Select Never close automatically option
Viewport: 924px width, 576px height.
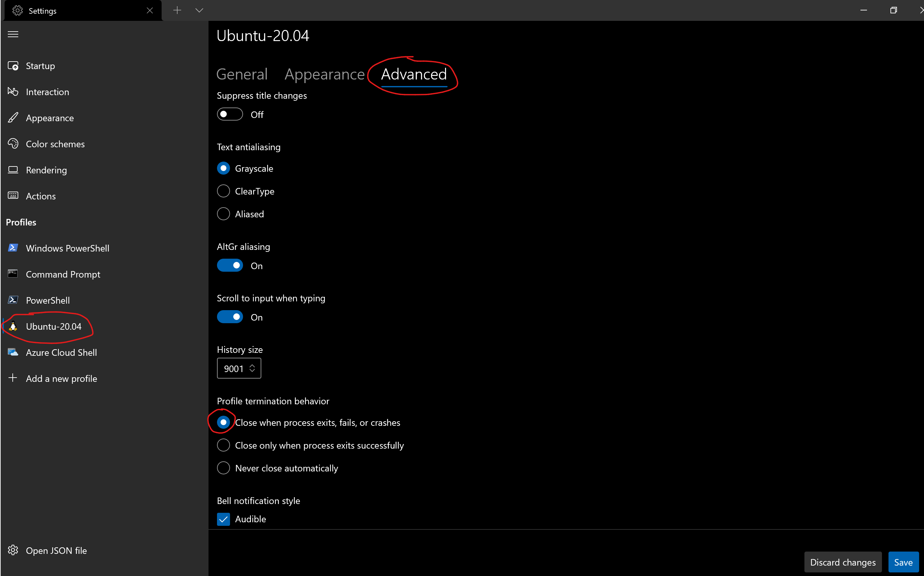(x=223, y=468)
